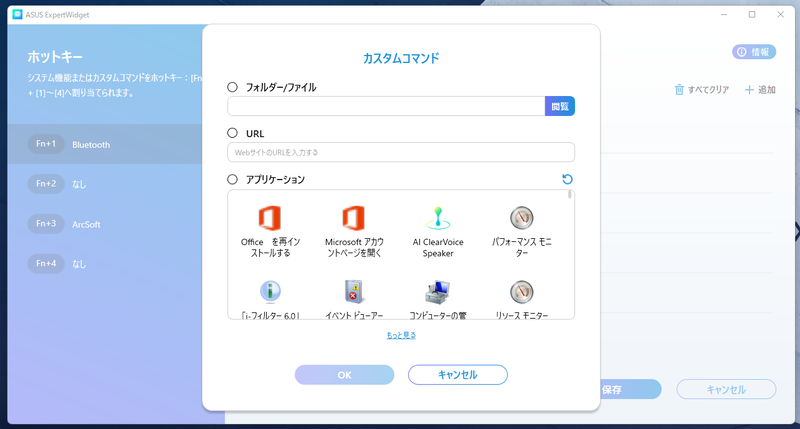
Task: Open the 情報 info button
Action: click(x=754, y=52)
